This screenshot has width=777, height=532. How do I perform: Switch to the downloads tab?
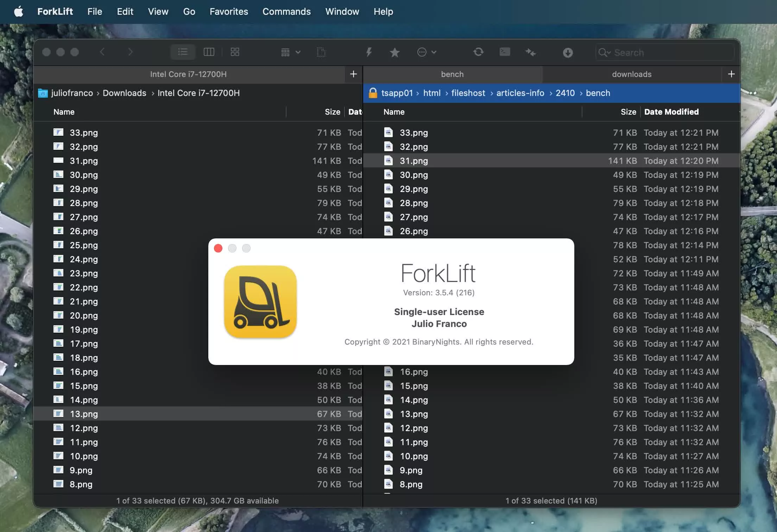click(632, 74)
